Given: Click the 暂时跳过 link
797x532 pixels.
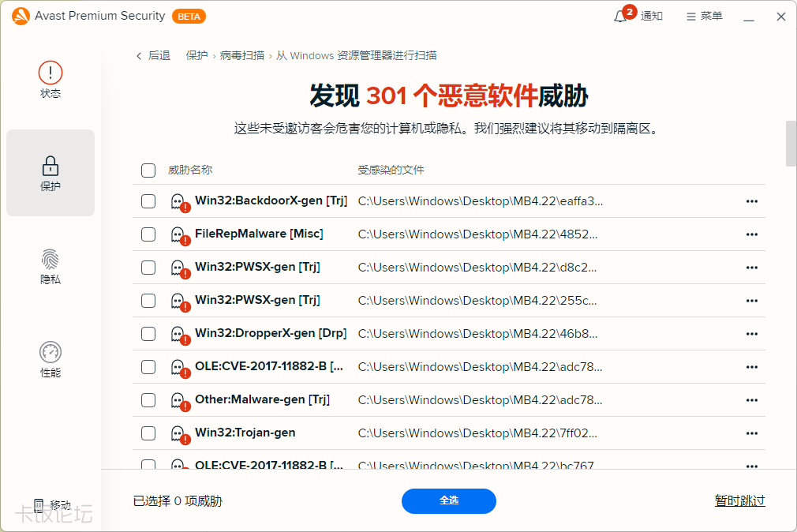Looking at the screenshot, I should (x=739, y=501).
